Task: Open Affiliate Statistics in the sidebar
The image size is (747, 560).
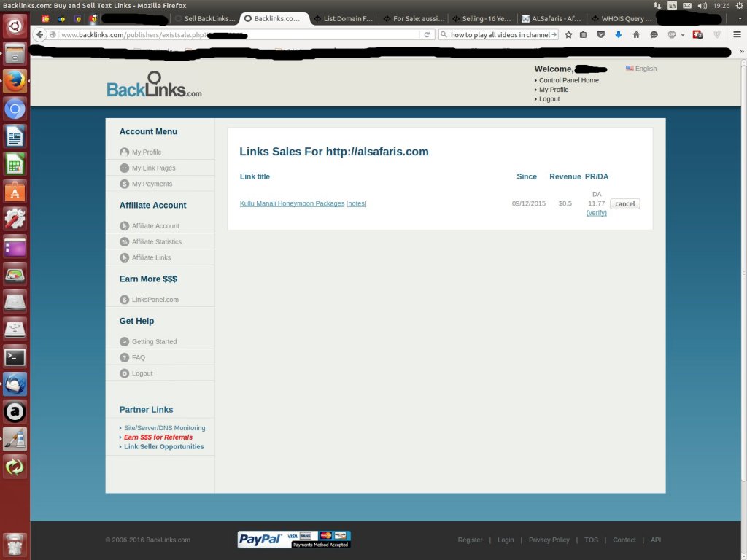Action: point(157,242)
